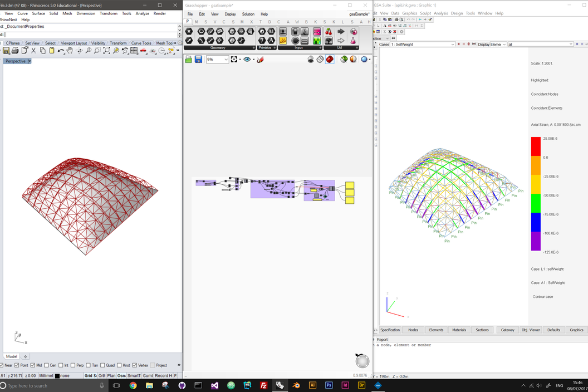Viewport: 588px width, 392px height.
Task: Click the cherries component in Util panel
Action: pyautogui.click(x=329, y=32)
